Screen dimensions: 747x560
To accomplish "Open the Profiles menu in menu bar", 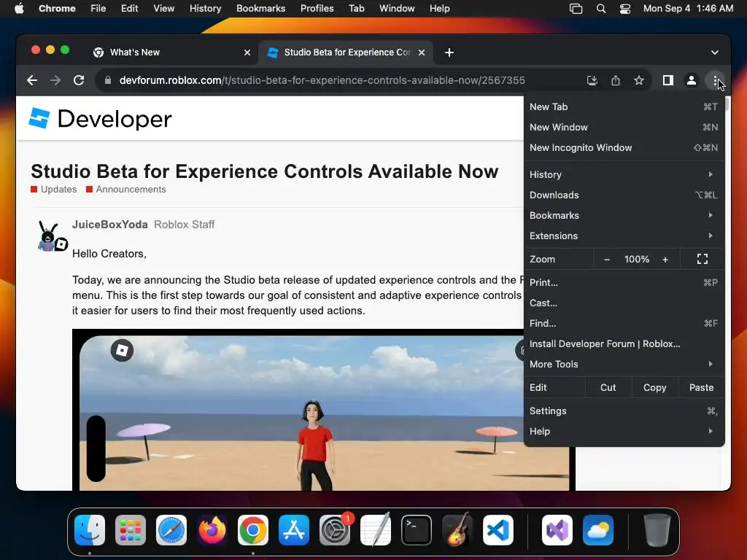I will [317, 9].
